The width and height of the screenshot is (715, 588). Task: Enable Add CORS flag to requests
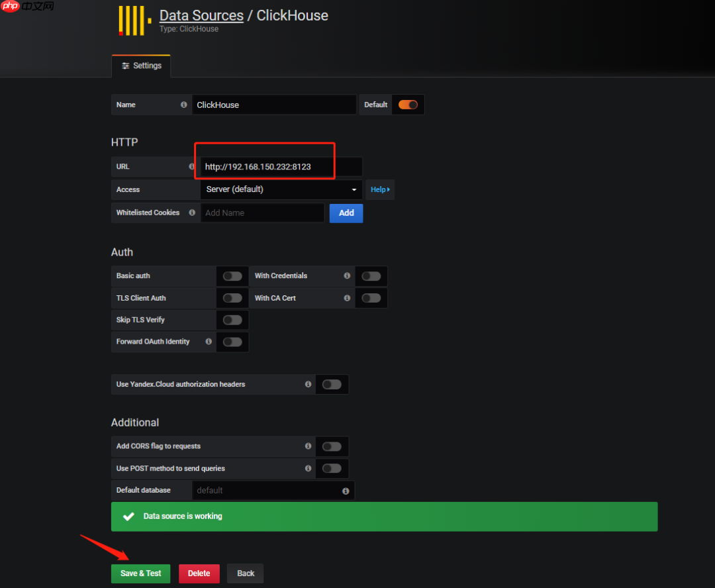(332, 446)
